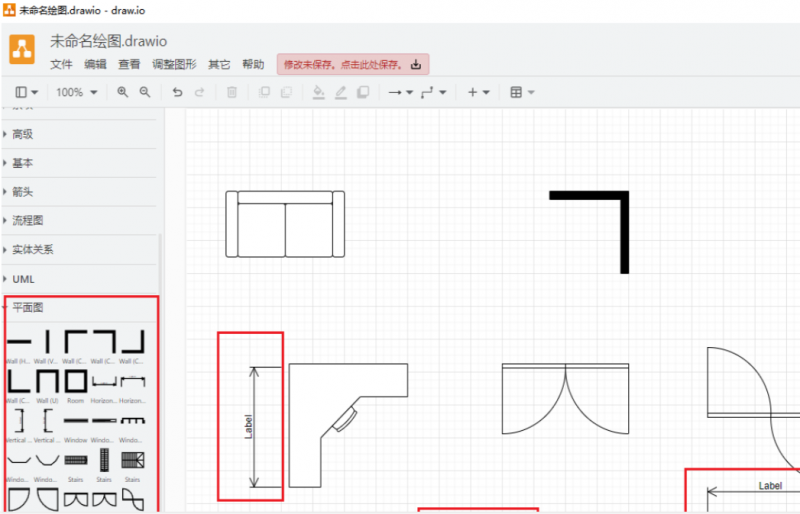Select the shape labeled Window
The height and width of the screenshot is (514, 800).
point(76,420)
